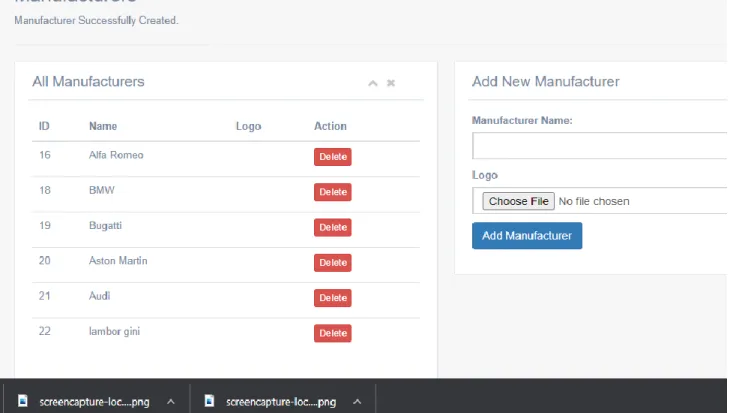Expand options arrow for first download

coord(171,401)
